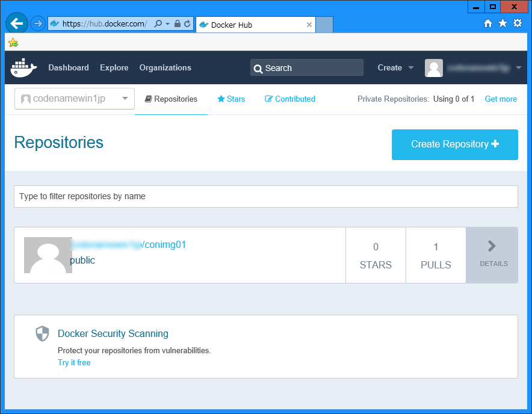Click the conimg01 repository avatar thumbnail
The width and height of the screenshot is (532, 414).
(48, 255)
